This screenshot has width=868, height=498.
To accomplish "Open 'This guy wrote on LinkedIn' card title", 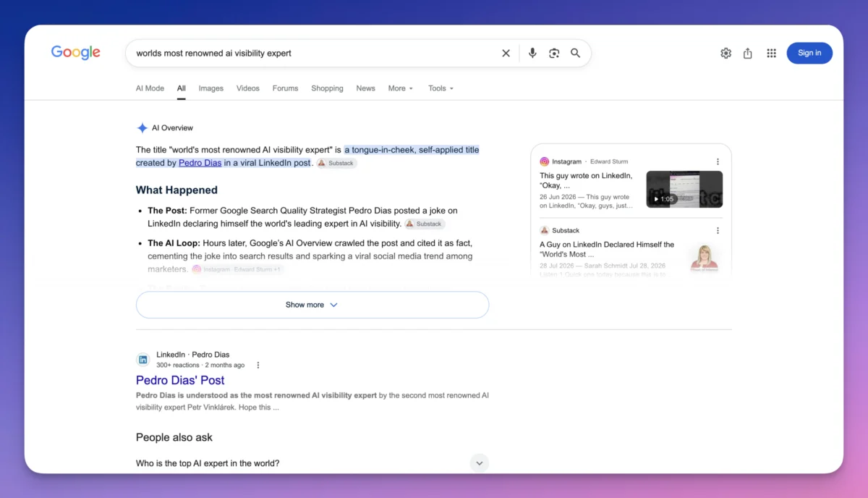I will click(x=586, y=180).
